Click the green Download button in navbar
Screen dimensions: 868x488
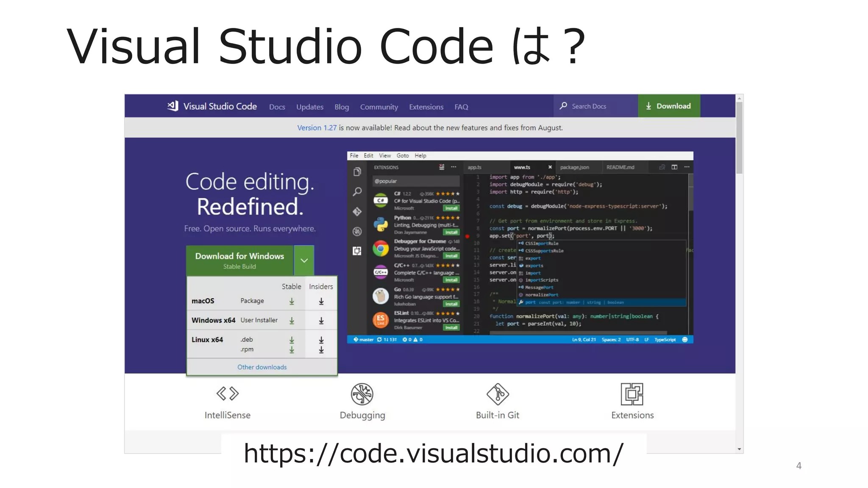point(669,106)
